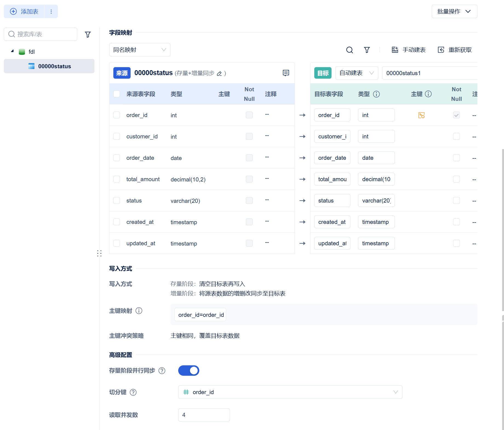
Task: Click 手动建表 button
Action: tap(408, 50)
